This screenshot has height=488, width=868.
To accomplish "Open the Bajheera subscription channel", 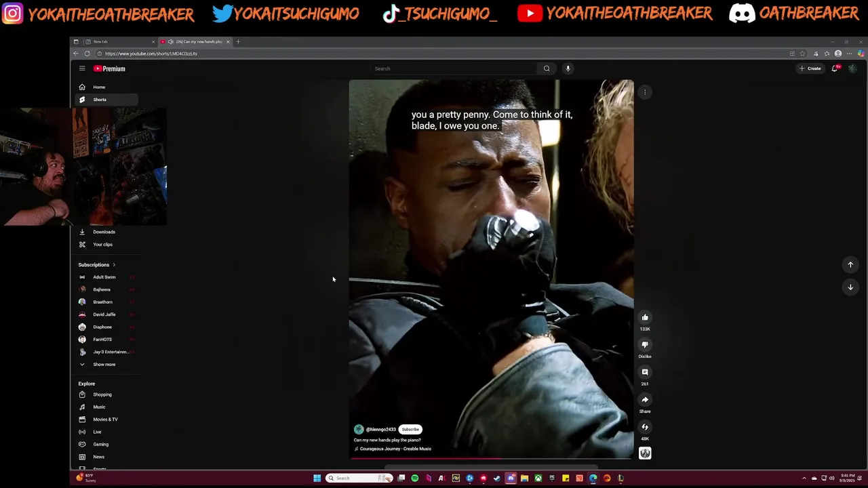I will [x=106, y=289].
